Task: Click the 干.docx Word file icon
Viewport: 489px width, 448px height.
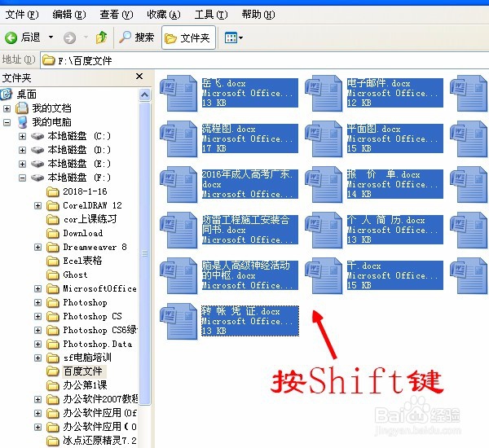Action: click(324, 275)
